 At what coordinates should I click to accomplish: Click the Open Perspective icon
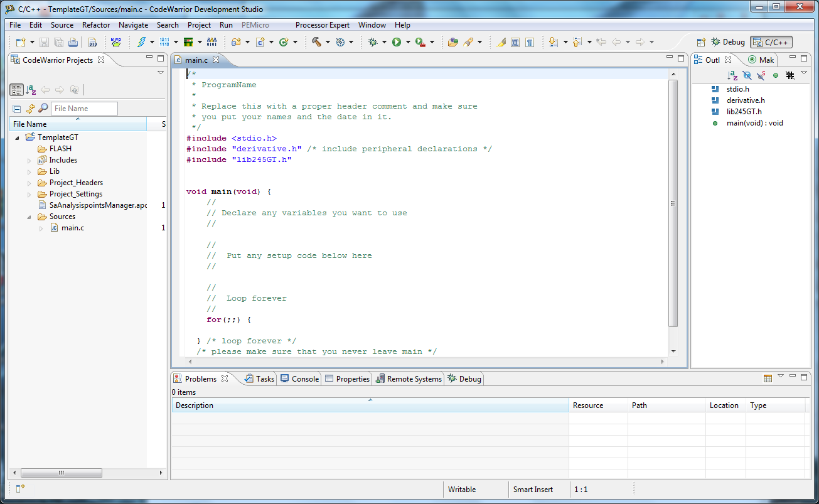702,42
